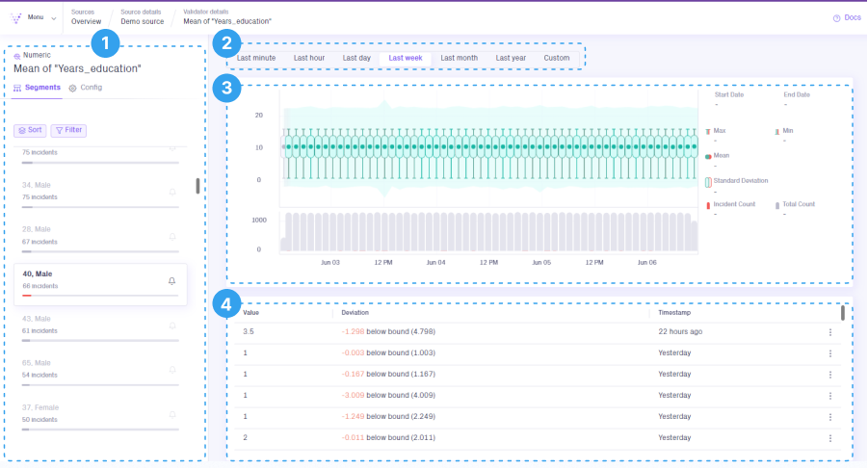Open Demo source breadcrumb

click(143, 21)
